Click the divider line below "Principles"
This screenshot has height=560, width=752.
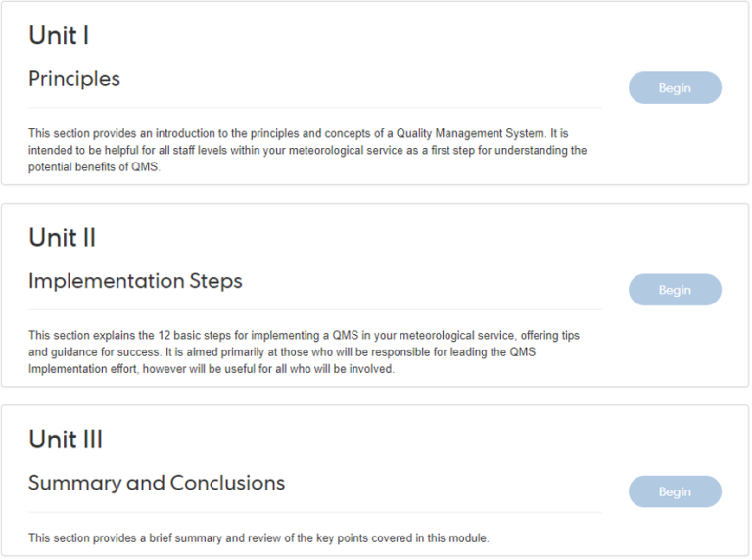(x=314, y=108)
